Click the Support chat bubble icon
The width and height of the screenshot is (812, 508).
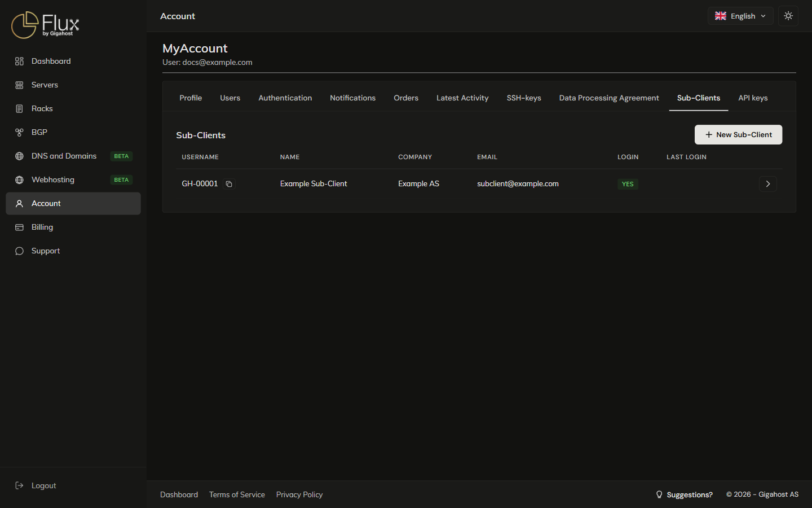pyautogui.click(x=19, y=251)
